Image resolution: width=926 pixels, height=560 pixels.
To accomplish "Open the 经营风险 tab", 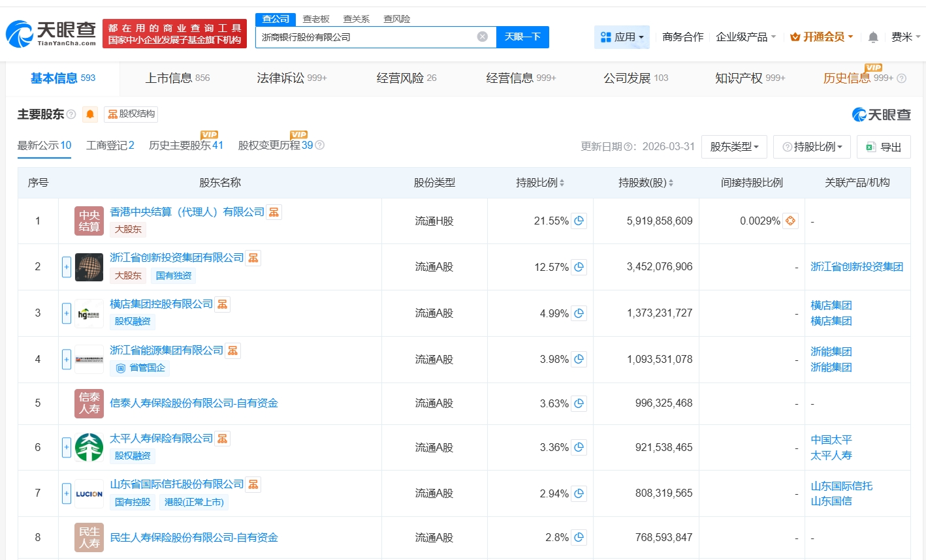I will coord(407,78).
